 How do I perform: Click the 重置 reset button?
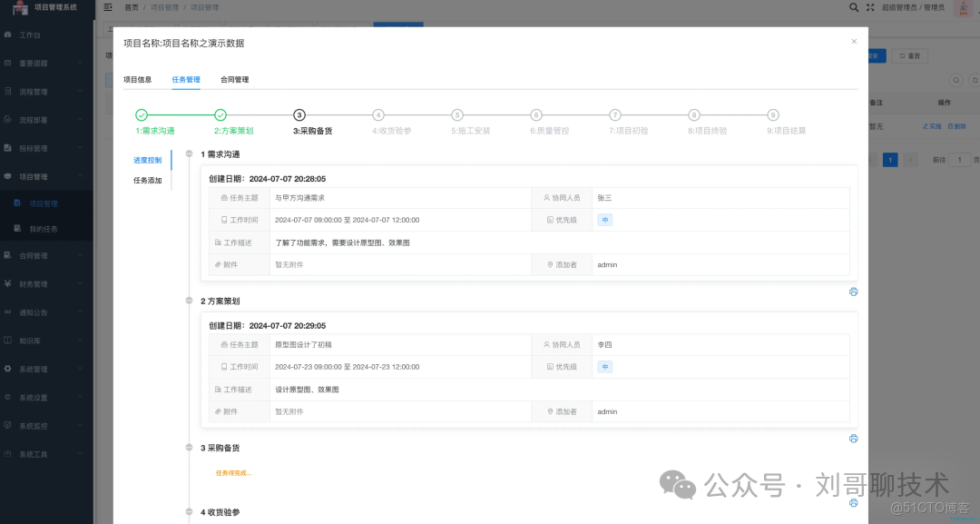click(x=908, y=55)
